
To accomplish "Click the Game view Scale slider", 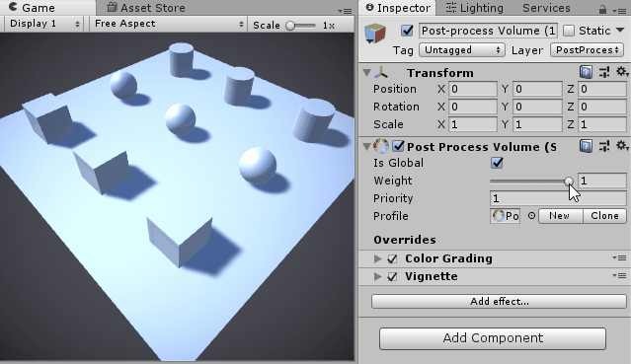I will (300, 26).
